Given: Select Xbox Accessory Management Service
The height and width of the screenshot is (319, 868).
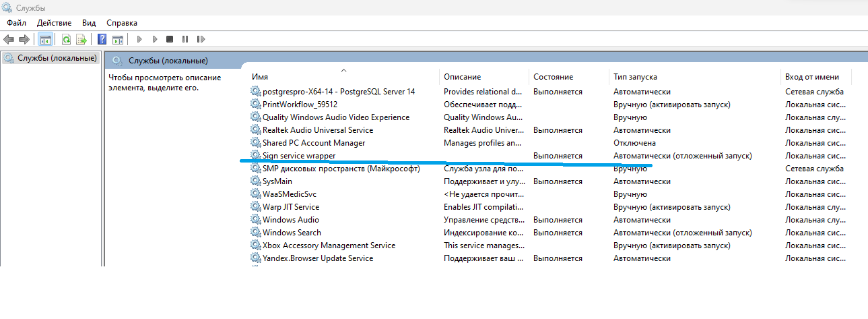Looking at the screenshot, I should tap(329, 245).
